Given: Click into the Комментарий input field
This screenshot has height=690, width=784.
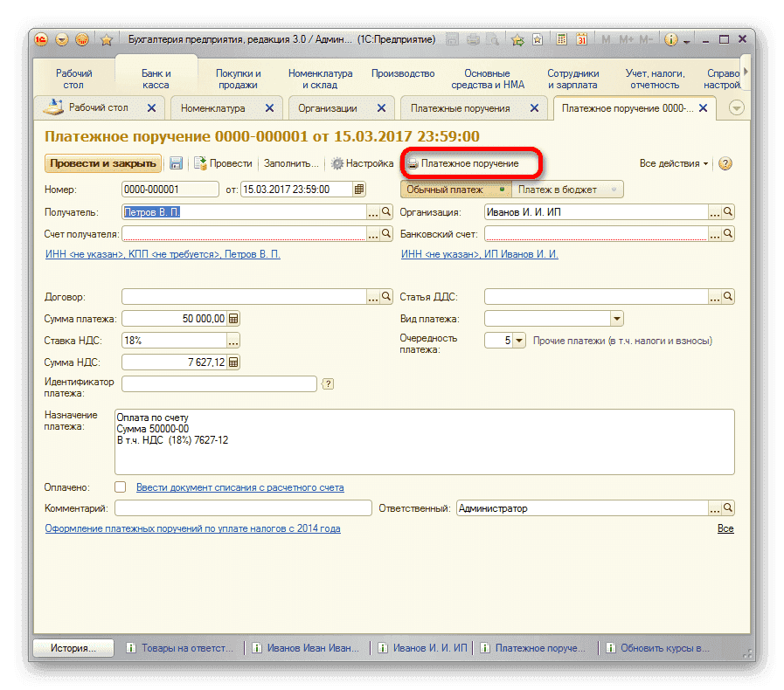Looking at the screenshot, I should [243, 508].
